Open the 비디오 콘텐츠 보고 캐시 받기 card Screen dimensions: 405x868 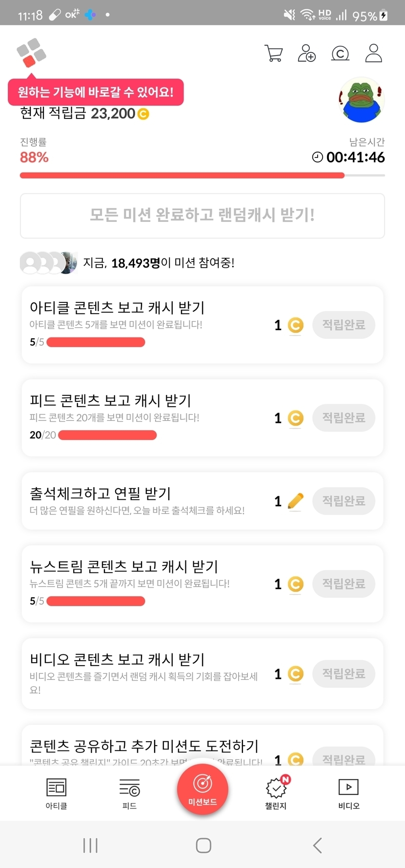pos(146,673)
